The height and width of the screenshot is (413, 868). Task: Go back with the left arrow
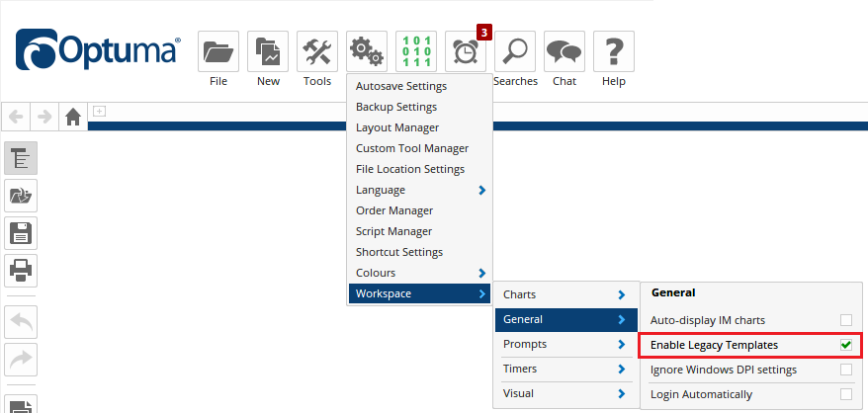[16, 117]
